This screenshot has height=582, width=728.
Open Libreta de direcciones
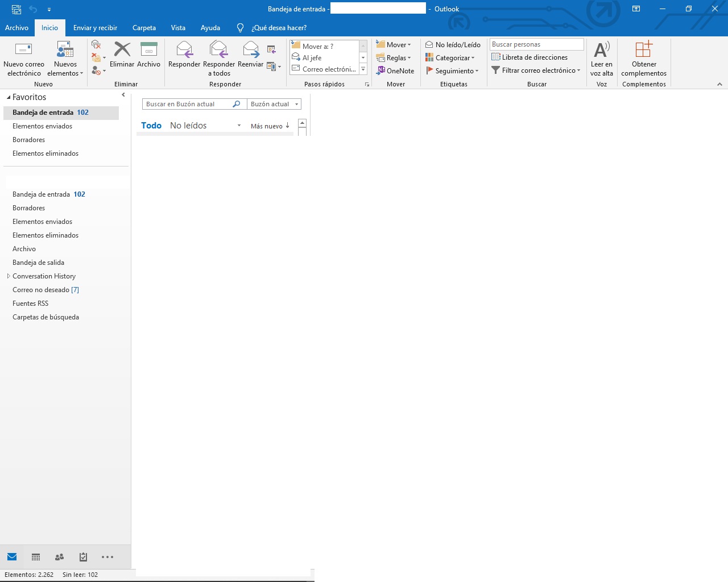[x=530, y=57]
